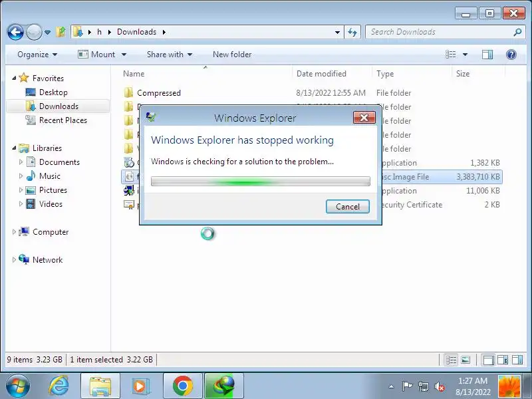Select Desktop in Favorites
532x399 pixels.
point(53,92)
